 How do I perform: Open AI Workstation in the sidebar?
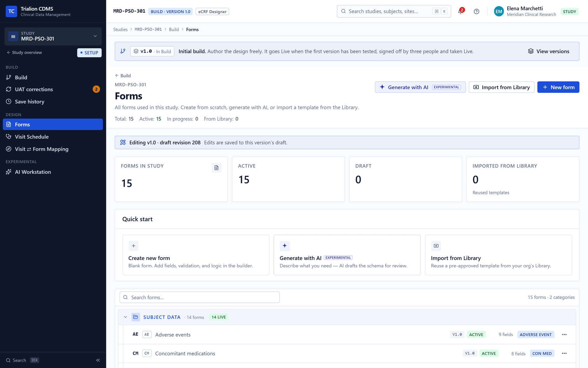(53, 172)
